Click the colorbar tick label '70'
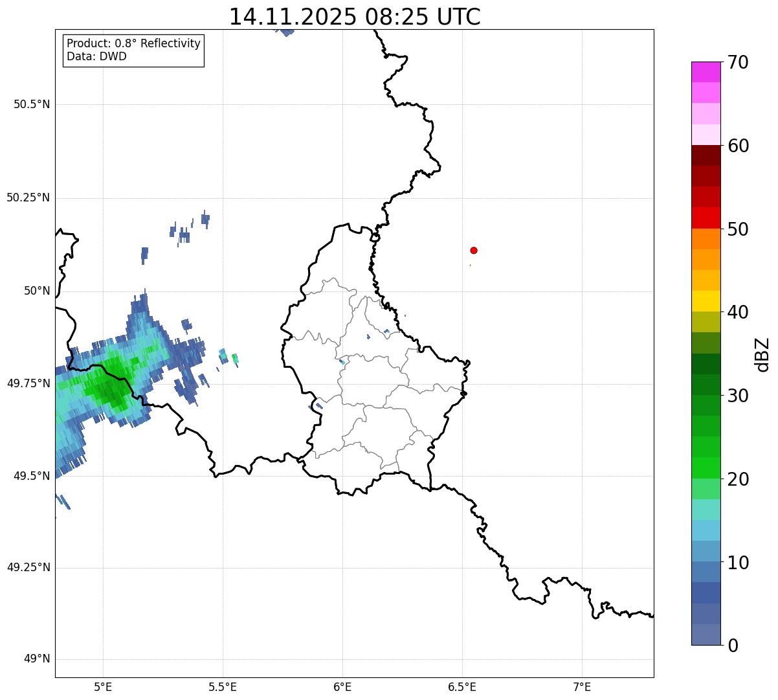 pos(738,63)
